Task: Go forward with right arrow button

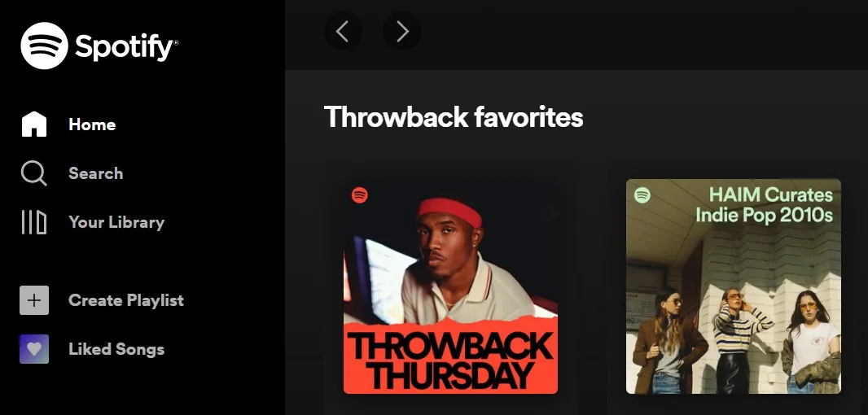Action: tap(402, 31)
